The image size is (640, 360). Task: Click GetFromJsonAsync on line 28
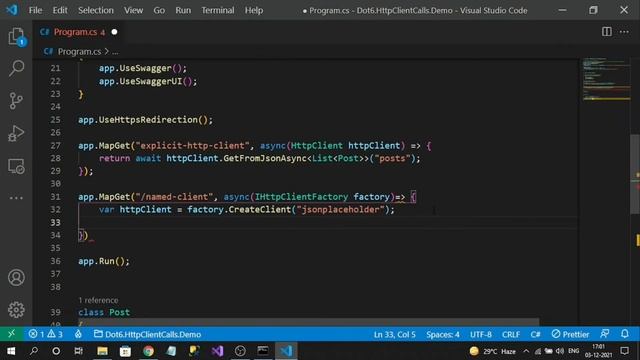coord(264,158)
